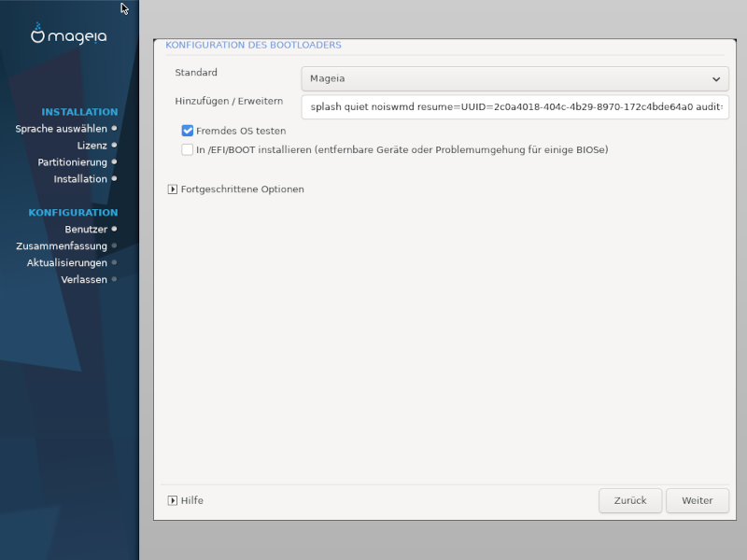The width and height of the screenshot is (747, 560).
Task: Click the Zusammenfassung step bullet indicator
Action: coord(114,246)
